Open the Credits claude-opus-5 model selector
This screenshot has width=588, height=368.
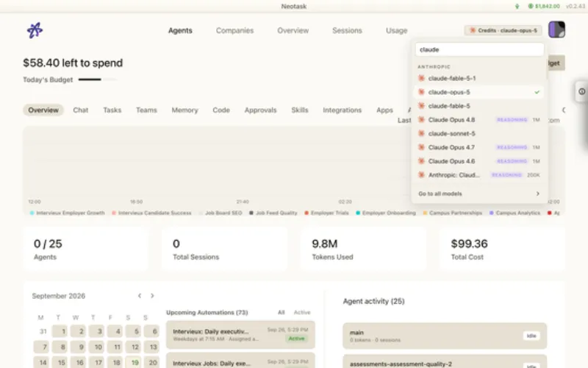503,30
